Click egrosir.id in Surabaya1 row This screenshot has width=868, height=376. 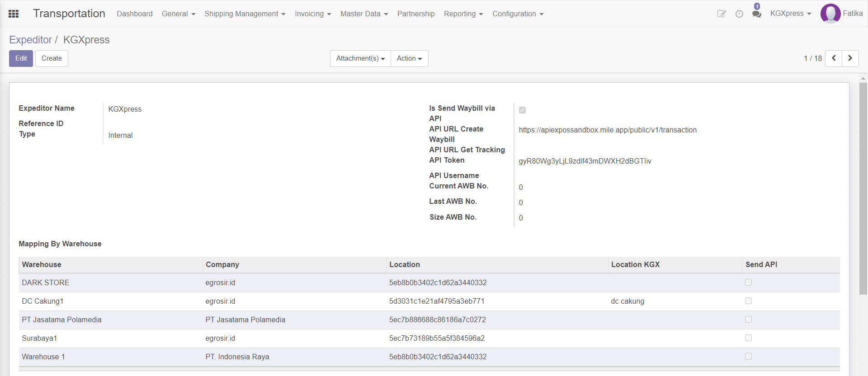pyautogui.click(x=220, y=338)
